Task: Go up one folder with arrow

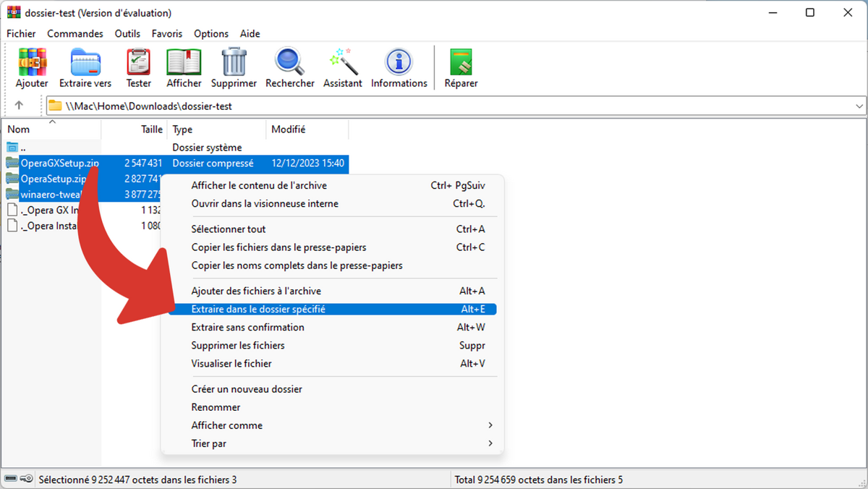Action: point(19,106)
